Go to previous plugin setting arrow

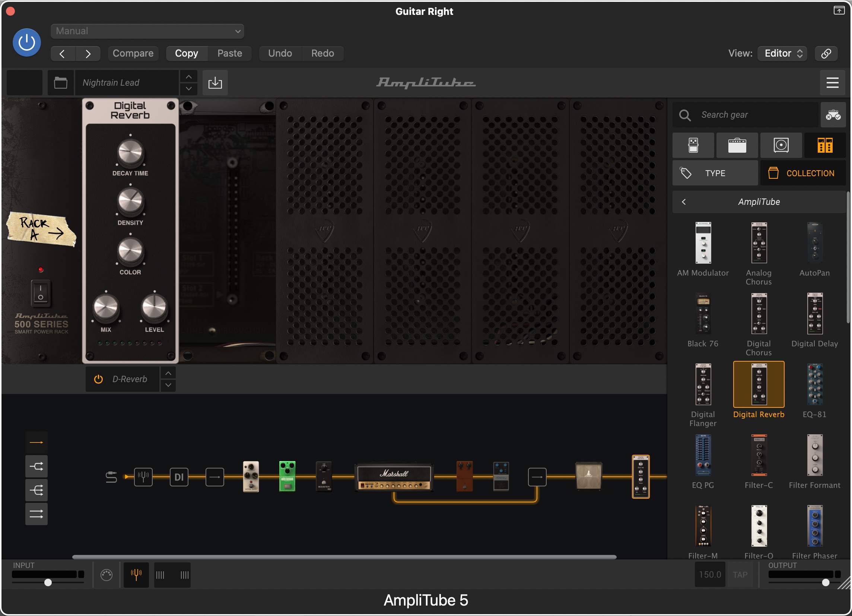63,53
